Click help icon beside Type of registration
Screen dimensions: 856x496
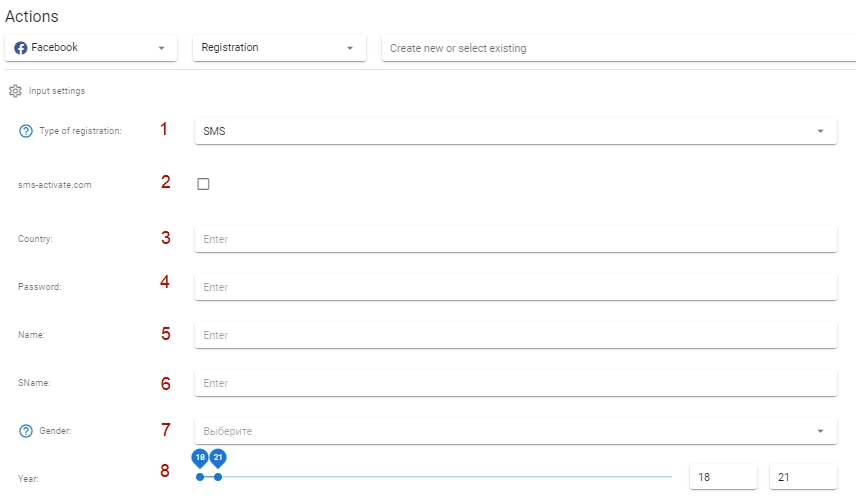pos(26,131)
